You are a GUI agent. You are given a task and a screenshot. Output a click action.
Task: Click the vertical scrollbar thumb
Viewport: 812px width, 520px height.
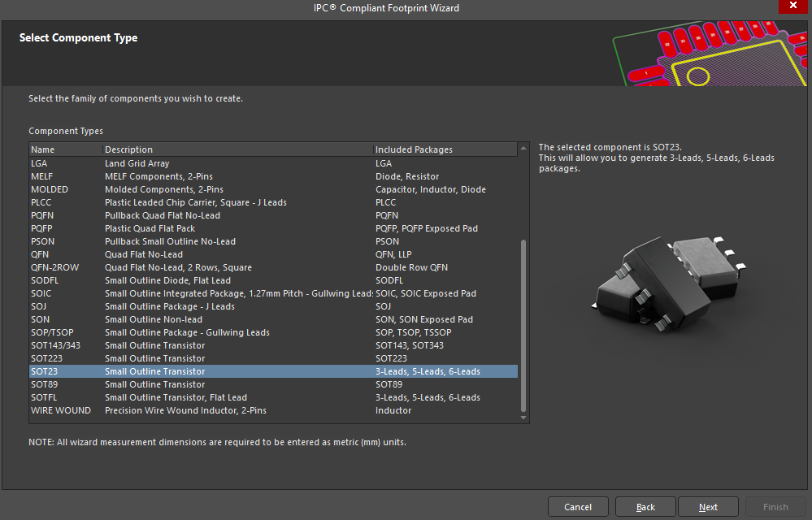pyautogui.click(x=523, y=325)
